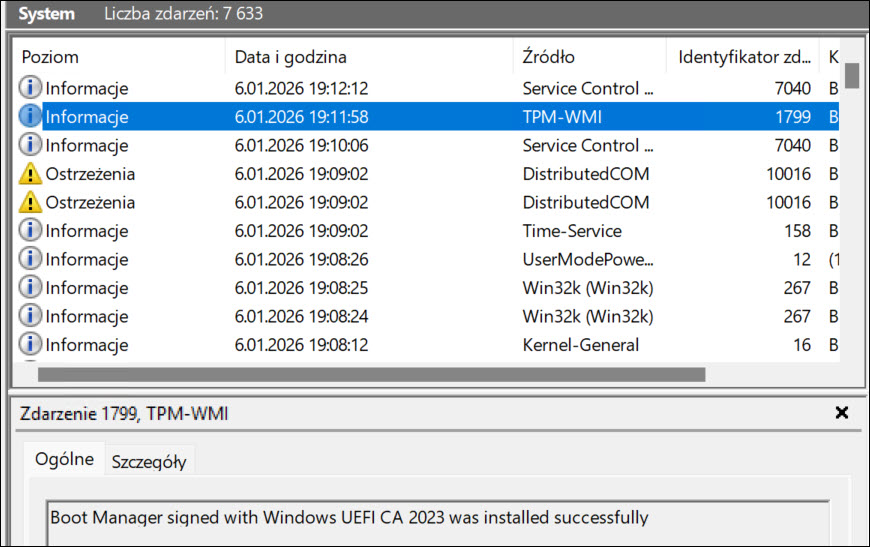The width and height of the screenshot is (870, 547).
Task: Click info icon of Time-Service event
Action: [31, 231]
